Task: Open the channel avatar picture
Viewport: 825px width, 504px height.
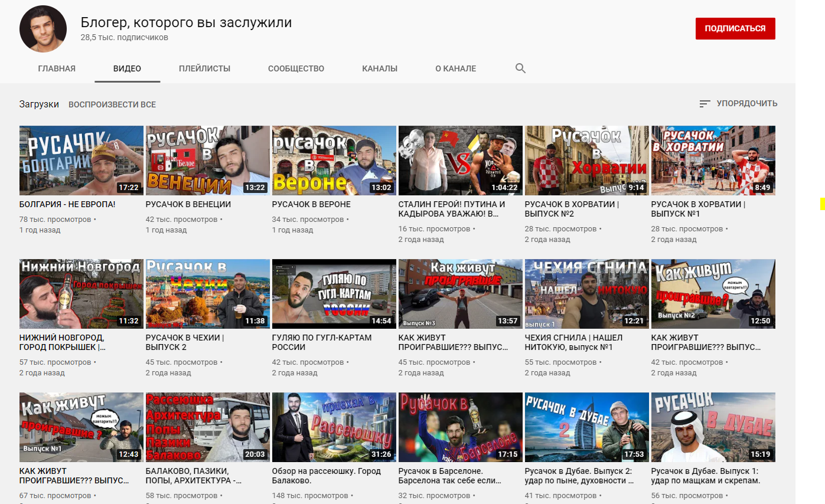Action: [43, 29]
